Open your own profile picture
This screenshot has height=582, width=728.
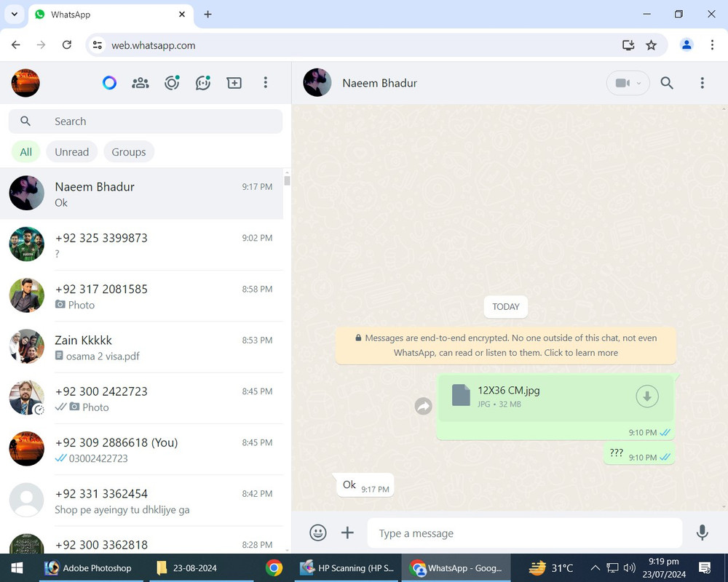click(x=25, y=83)
